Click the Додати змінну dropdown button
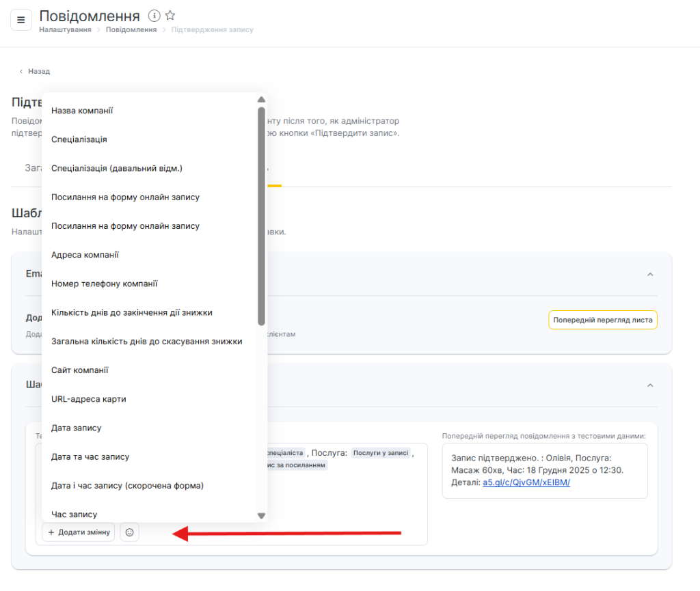This screenshot has width=700, height=591. pyautogui.click(x=79, y=532)
